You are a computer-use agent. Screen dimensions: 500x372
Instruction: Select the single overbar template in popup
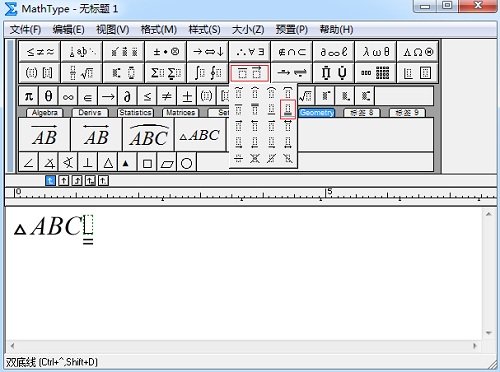tap(238, 109)
